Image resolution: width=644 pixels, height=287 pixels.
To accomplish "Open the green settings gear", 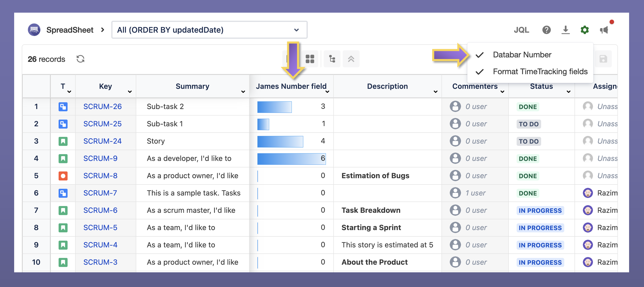I will [585, 30].
